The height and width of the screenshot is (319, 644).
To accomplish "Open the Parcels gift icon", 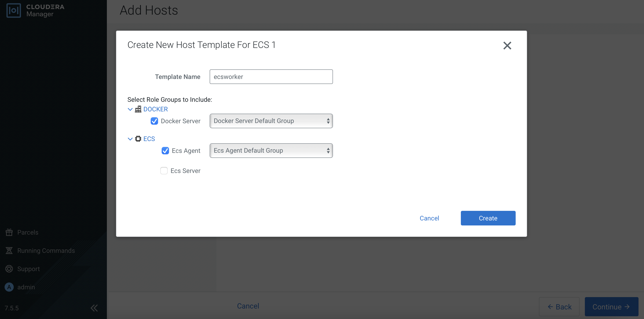I will 9,232.
